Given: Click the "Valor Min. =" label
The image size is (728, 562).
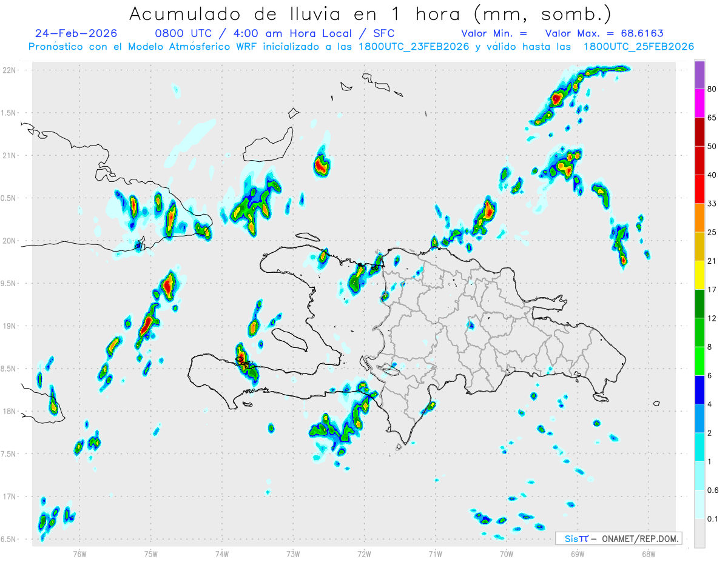Looking at the screenshot, I should click(x=494, y=33).
